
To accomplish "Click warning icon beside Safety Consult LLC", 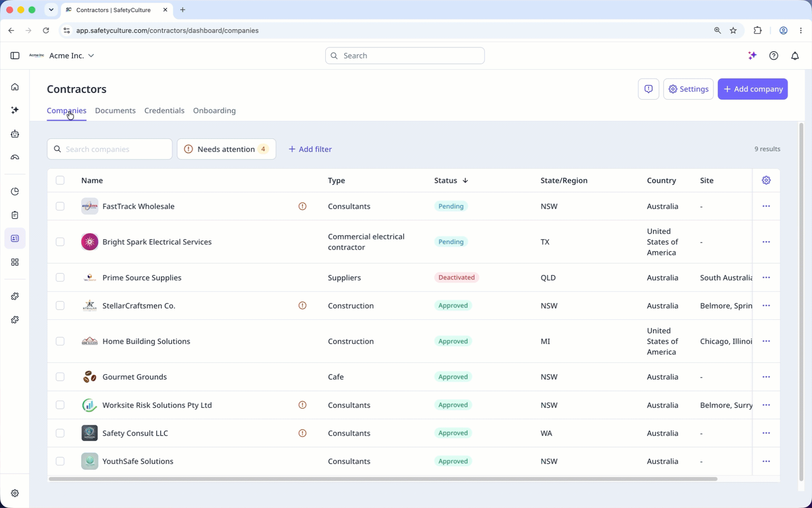I will [302, 433].
